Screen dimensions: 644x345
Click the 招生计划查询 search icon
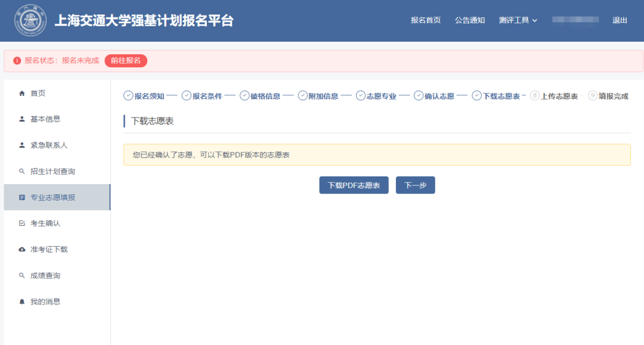[x=22, y=171]
